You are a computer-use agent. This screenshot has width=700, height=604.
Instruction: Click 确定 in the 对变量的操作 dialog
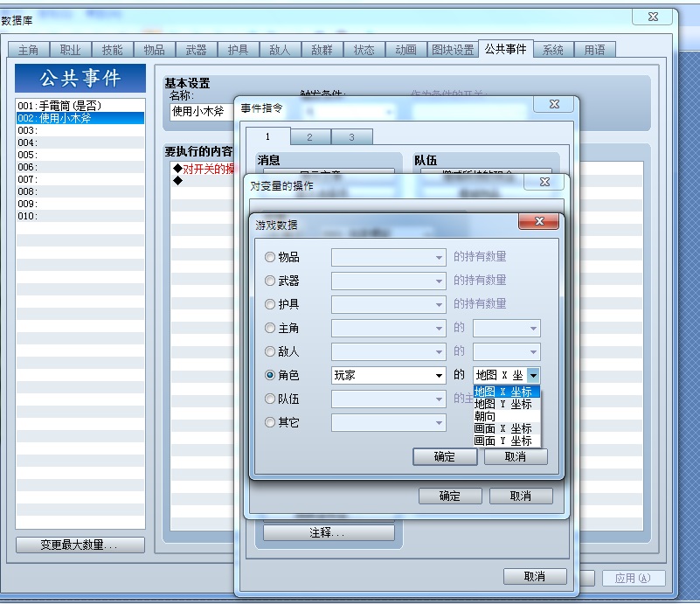[x=450, y=496]
